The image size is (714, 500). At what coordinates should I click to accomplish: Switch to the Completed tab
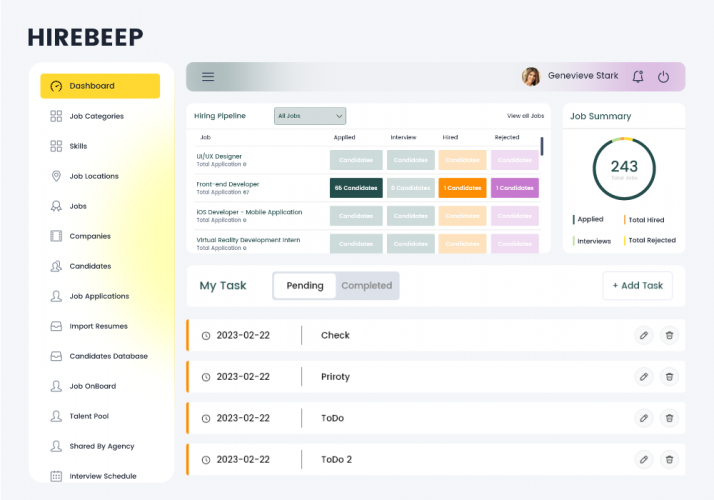pos(367,286)
